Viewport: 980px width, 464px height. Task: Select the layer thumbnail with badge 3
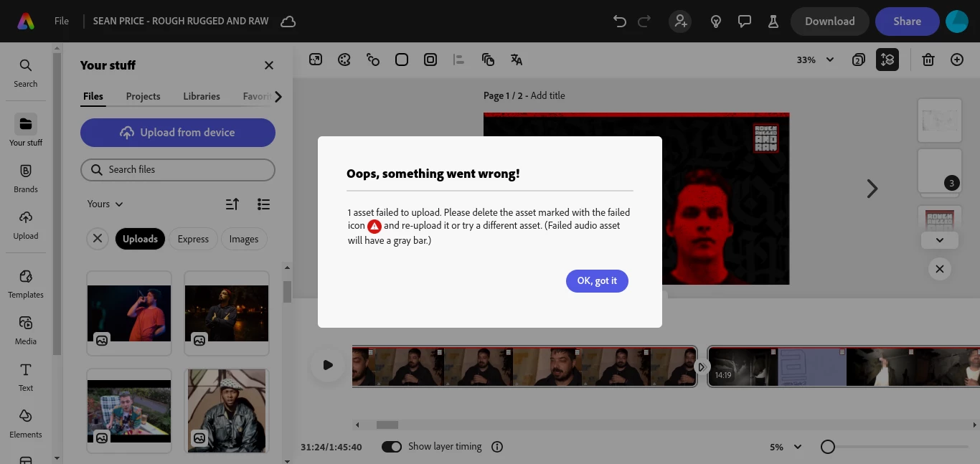(940, 171)
